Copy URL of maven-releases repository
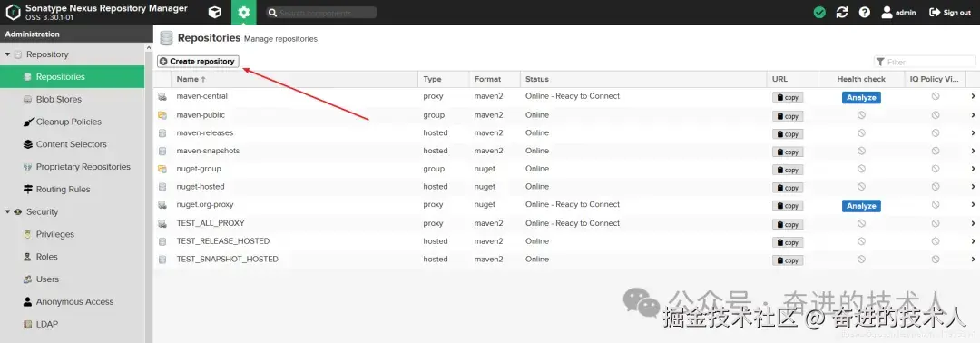The height and width of the screenshot is (343, 980). (788, 134)
